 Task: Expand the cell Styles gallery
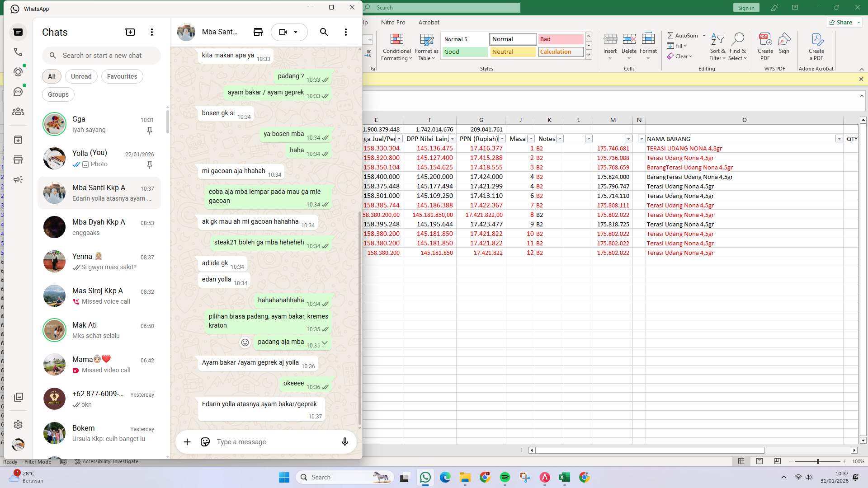click(589, 54)
